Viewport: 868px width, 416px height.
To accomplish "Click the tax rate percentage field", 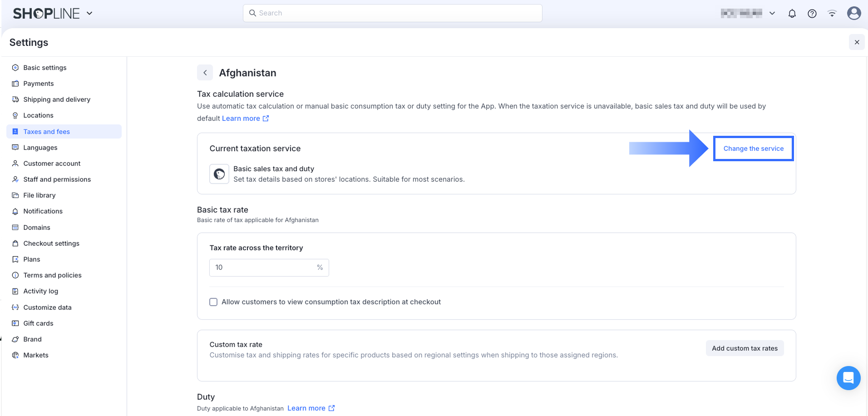I will [263, 267].
